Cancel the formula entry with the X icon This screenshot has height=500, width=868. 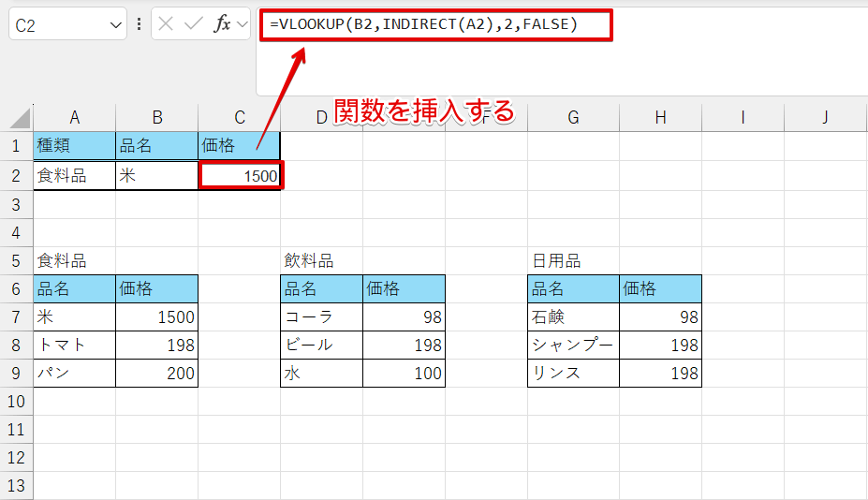point(166,23)
